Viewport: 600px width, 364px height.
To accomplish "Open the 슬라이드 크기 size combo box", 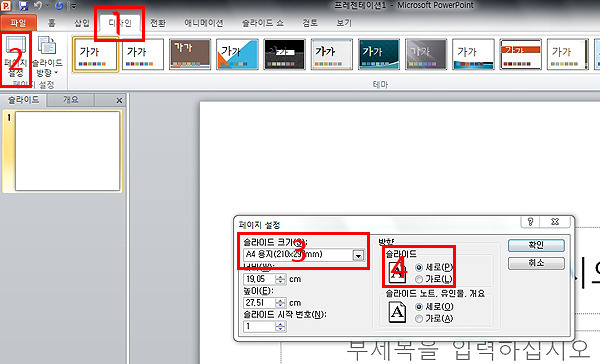I will (x=304, y=255).
